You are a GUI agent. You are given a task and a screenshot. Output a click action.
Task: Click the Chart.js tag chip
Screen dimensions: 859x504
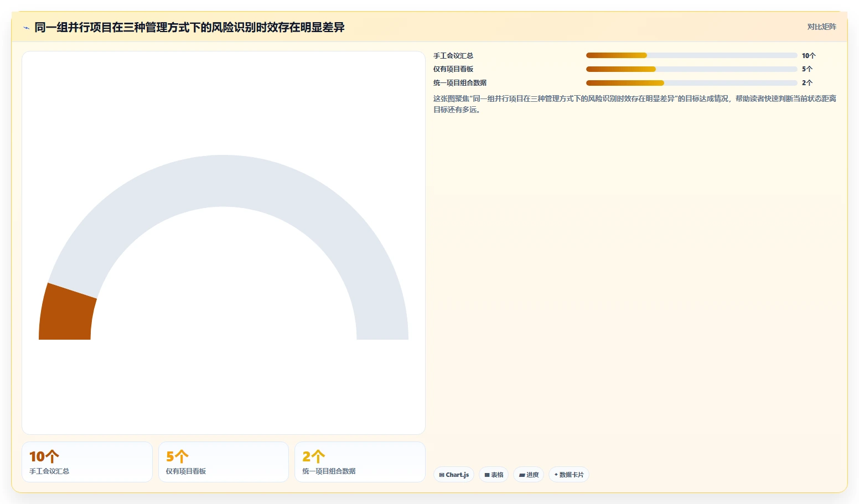point(454,475)
